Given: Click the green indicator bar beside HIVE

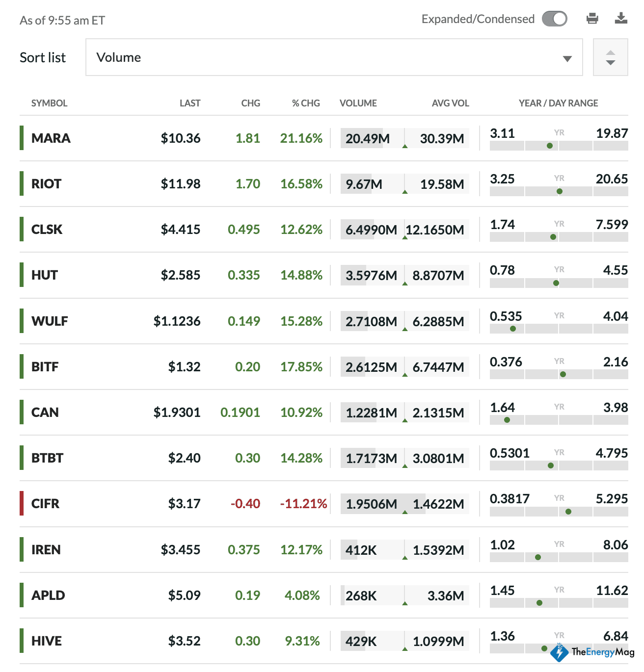Looking at the screenshot, I should tap(22, 641).
